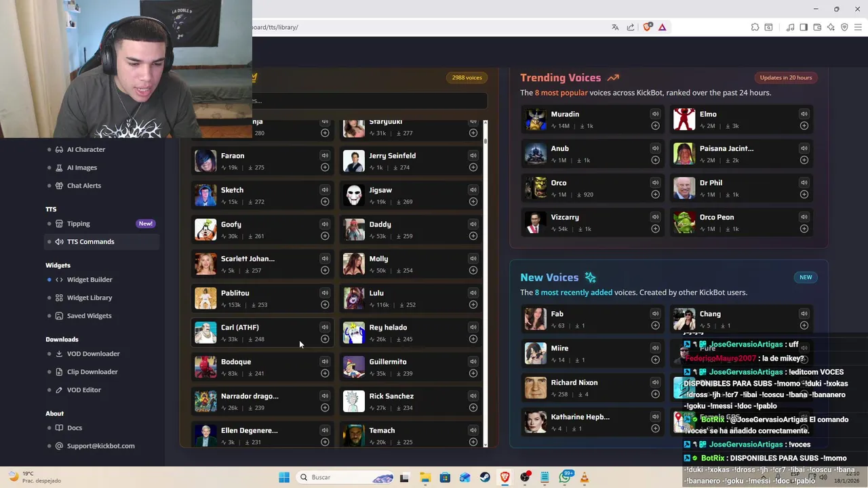Image resolution: width=868 pixels, height=488 pixels.
Task: Play the trending Muradin voice preview
Action: tap(655, 114)
